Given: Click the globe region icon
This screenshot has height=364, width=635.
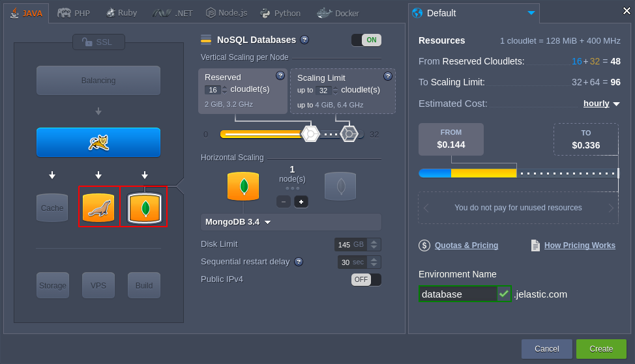Looking at the screenshot, I should click(x=417, y=13).
